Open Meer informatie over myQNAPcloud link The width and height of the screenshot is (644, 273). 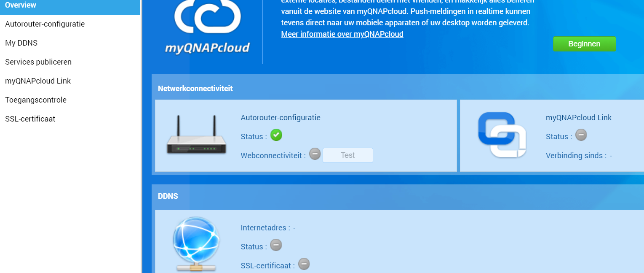[x=342, y=34]
